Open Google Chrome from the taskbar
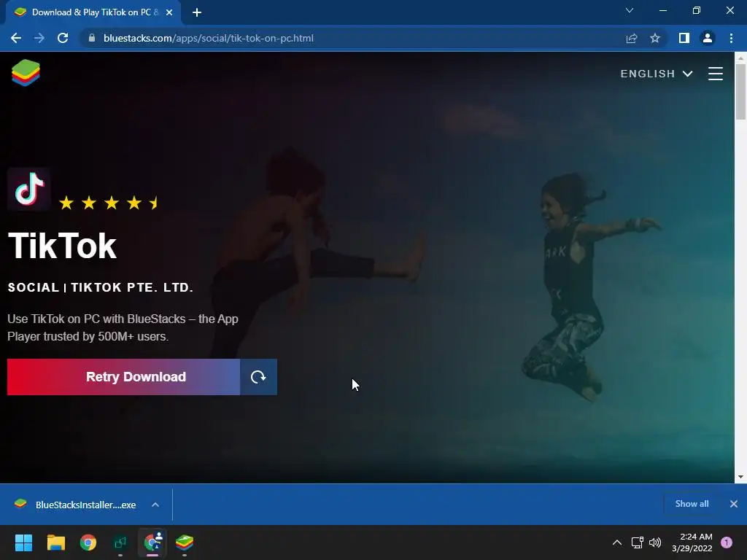The width and height of the screenshot is (747, 560). (x=88, y=542)
